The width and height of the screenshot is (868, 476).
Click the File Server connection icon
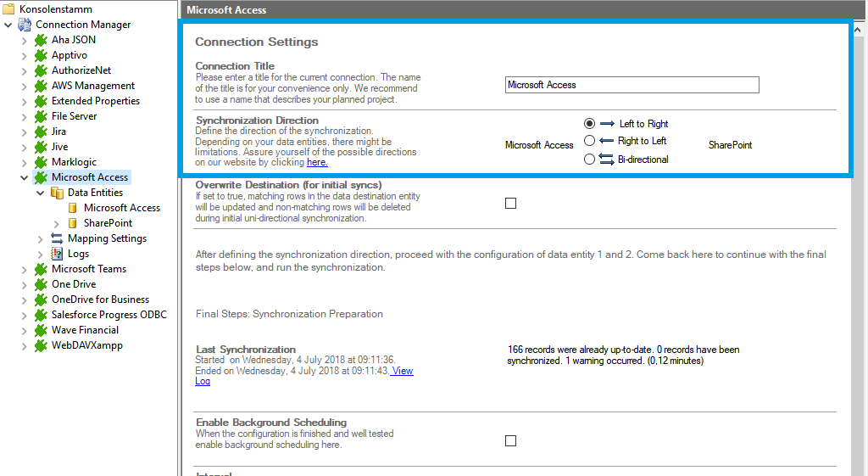point(41,115)
